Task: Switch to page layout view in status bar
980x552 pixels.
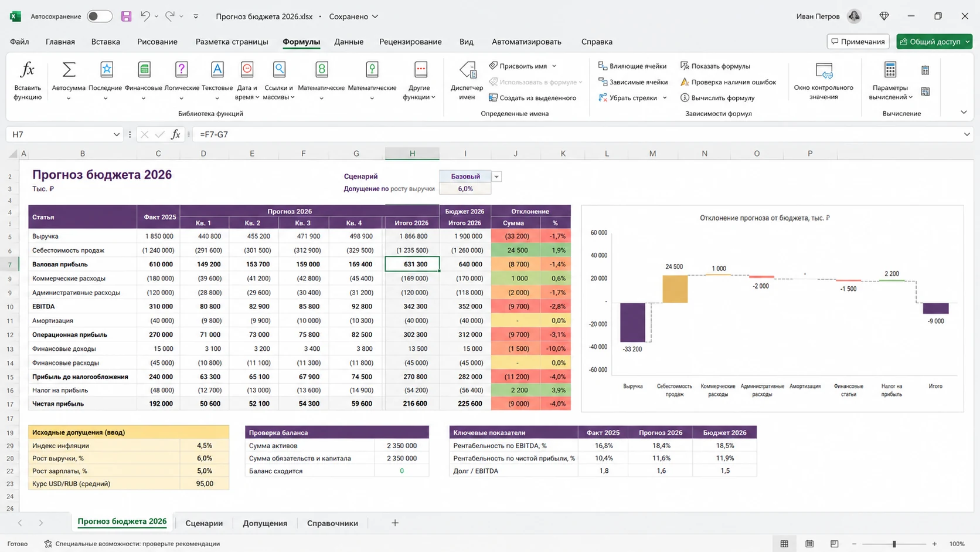Action: tap(809, 544)
